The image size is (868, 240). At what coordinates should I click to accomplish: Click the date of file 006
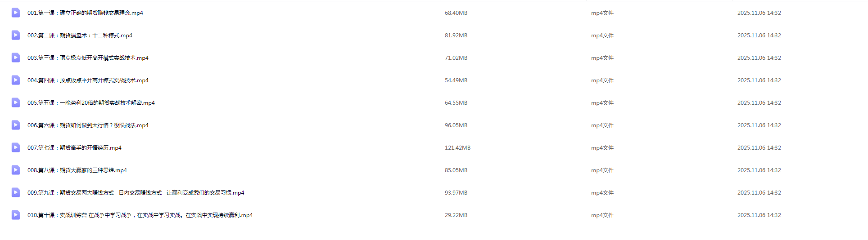pyautogui.click(x=759, y=125)
